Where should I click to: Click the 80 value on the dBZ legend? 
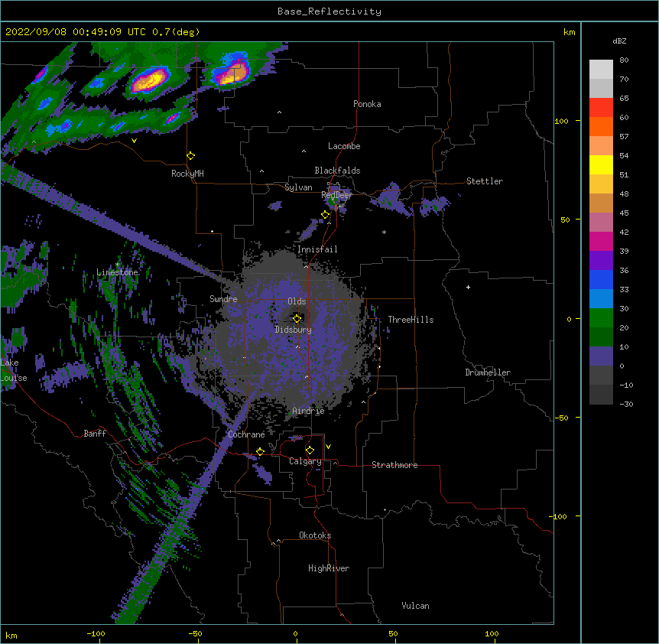point(624,60)
